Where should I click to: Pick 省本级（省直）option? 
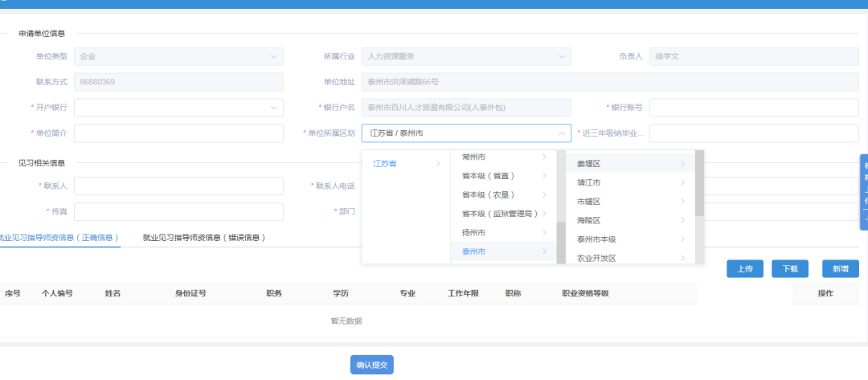[x=488, y=176]
